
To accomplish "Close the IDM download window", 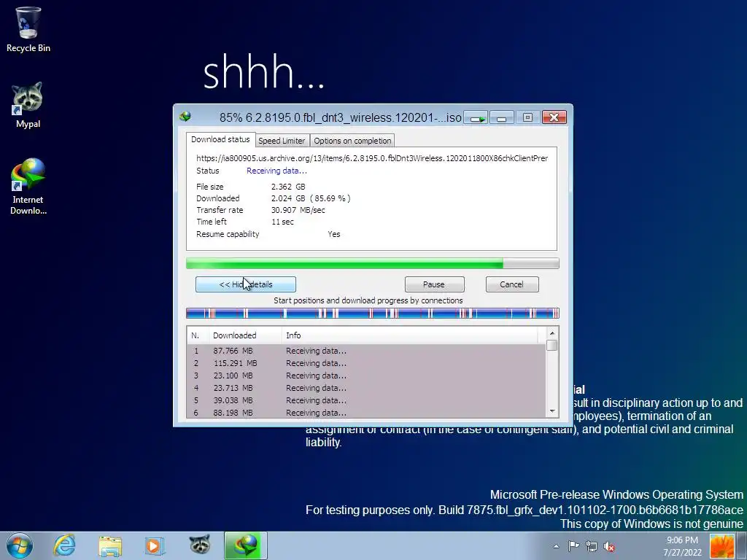I will tap(554, 117).
